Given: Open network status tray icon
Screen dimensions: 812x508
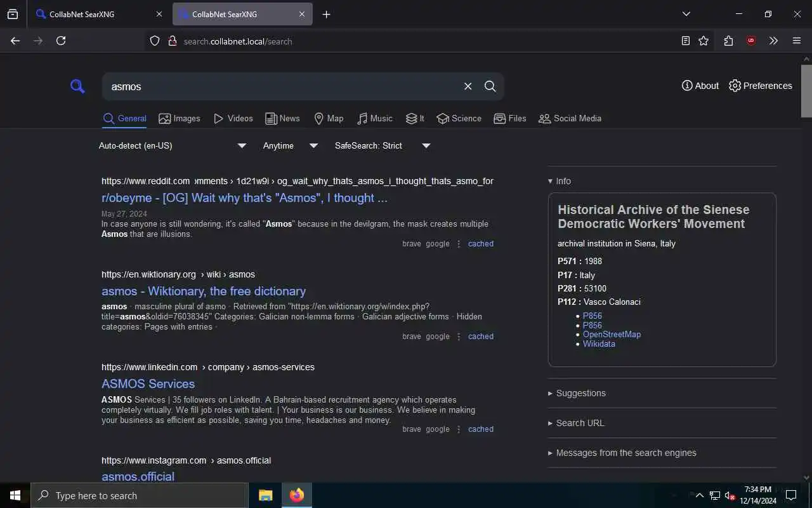Looking at the screenshot, I should pyautogui.click(x=714, y=495).
